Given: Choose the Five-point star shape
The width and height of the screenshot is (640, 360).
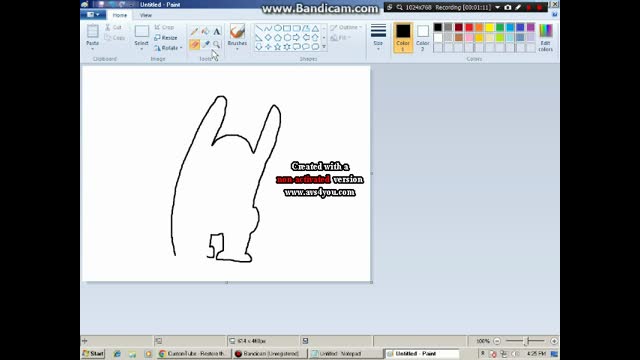Looking at the screenshot, I should 278,47.
